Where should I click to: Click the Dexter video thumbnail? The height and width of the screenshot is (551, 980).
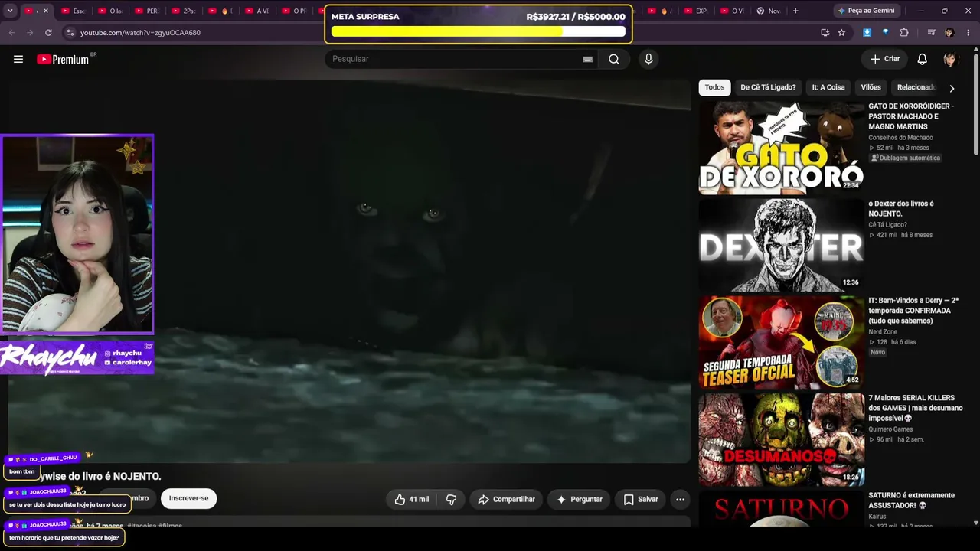[x=781, y=245]
